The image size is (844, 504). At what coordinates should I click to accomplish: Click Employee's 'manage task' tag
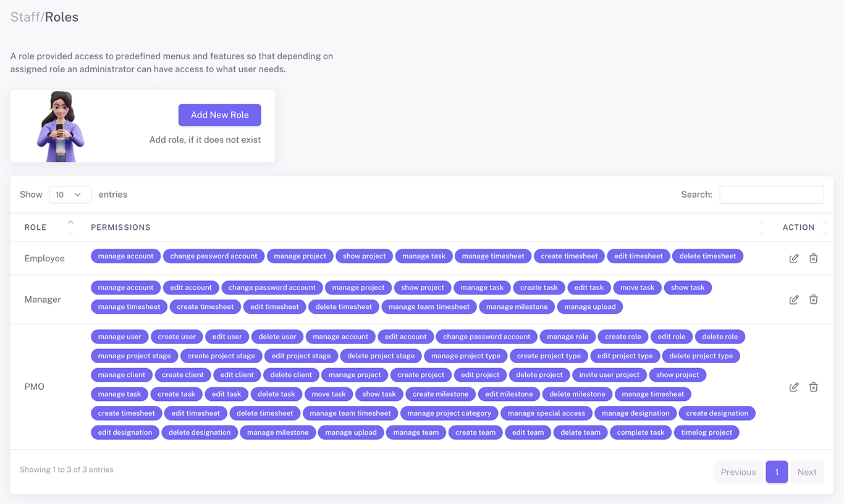pyautogui.click(x=424, y=256)
